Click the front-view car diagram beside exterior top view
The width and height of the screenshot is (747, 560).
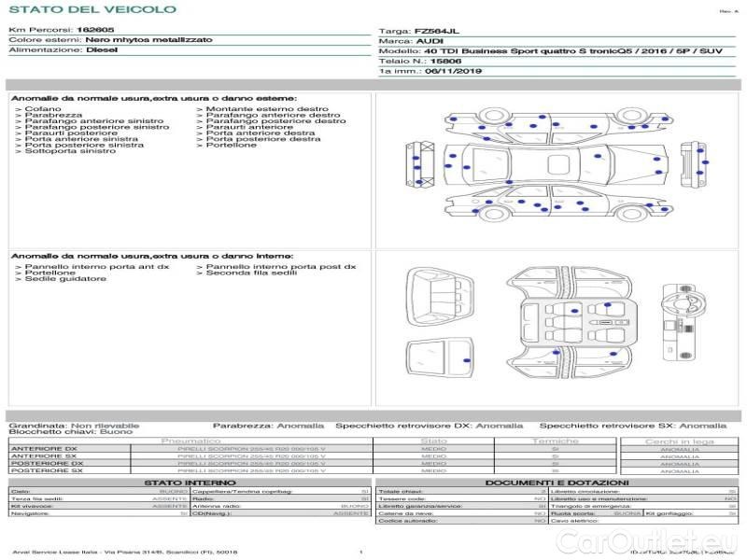click(419, 164)
